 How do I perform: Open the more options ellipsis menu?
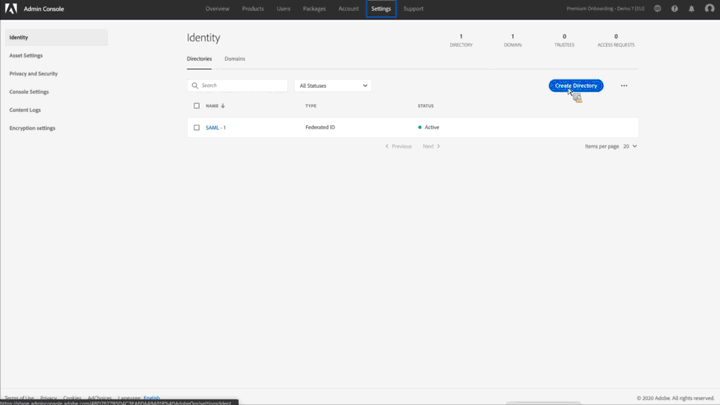624,86
